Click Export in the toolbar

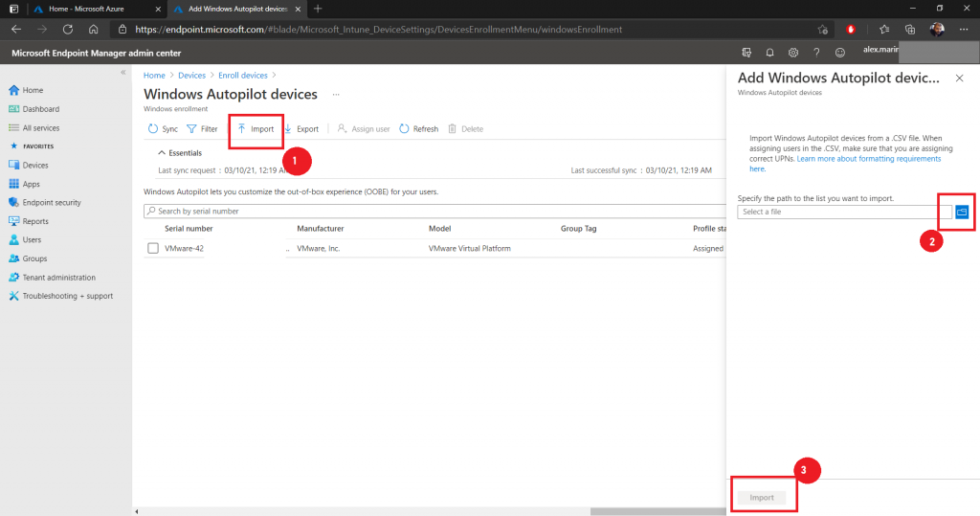(x=301, y=129)
